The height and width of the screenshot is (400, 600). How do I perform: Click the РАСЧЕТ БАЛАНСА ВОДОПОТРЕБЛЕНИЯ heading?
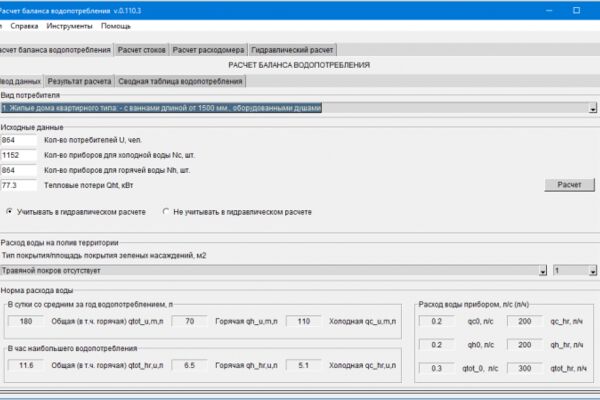(299, 65)
